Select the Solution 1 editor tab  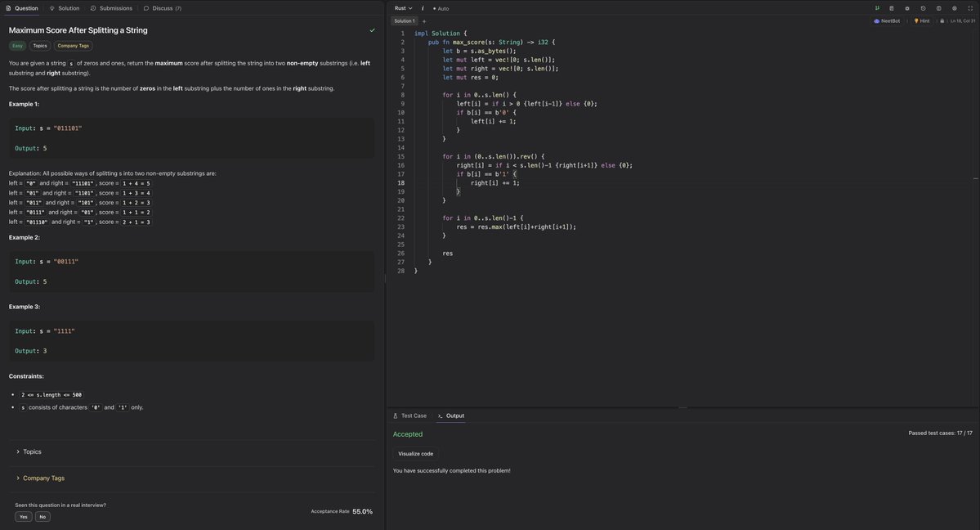click(x=404, y=20)
